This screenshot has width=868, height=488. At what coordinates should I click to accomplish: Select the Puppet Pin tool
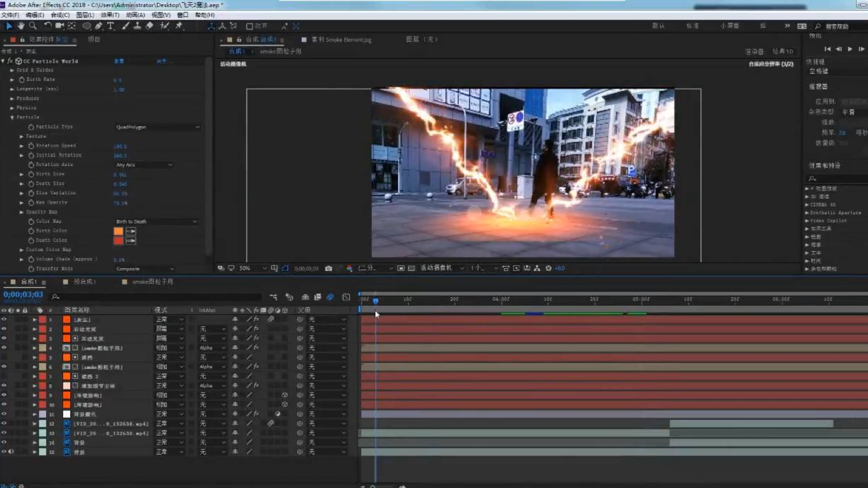coord(179,26)
